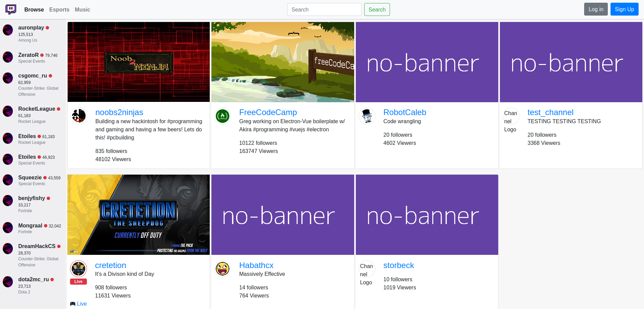This screenshot has width=644, height=309.
Task: Click the Sign Up button
Action: [624, 9]
